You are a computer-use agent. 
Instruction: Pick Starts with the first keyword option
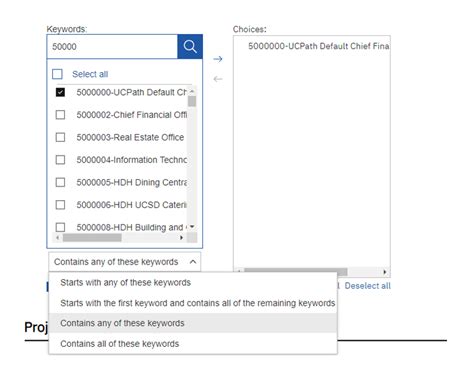click(197, 303)
